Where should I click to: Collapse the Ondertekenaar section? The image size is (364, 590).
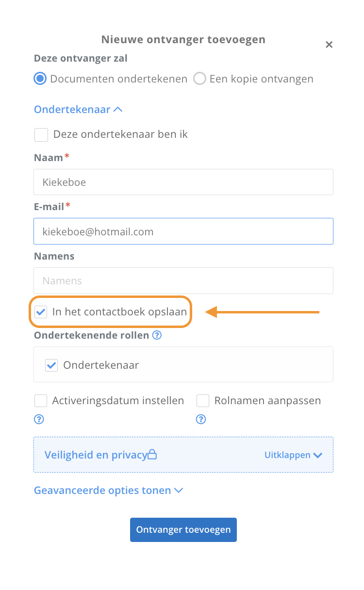click(x=78, y=109)
